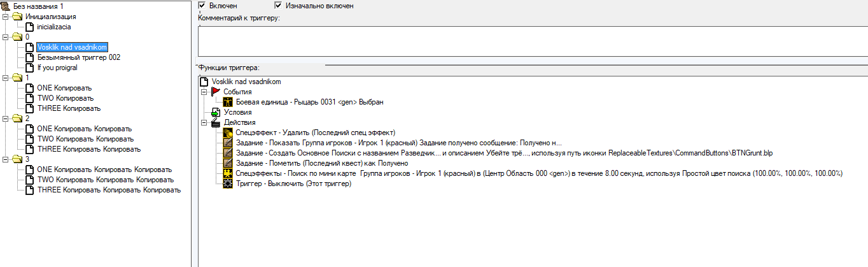Select the TWO Копировать trigger
The width and height of the screenshot is (868, 267).
pos(65,97)
